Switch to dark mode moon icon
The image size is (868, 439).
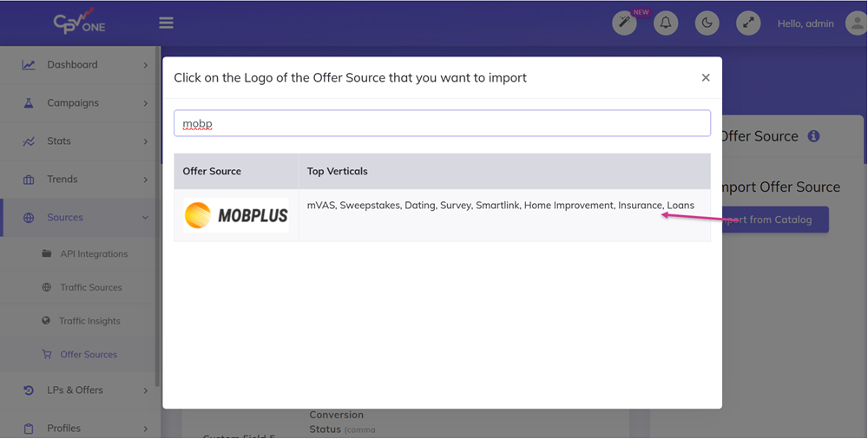point(707,23)
